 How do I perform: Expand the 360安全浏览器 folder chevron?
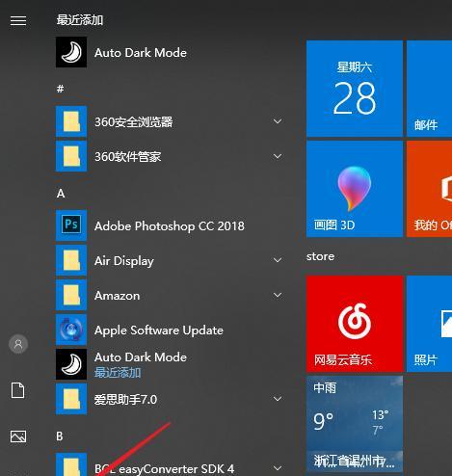[x=278, y=121]
